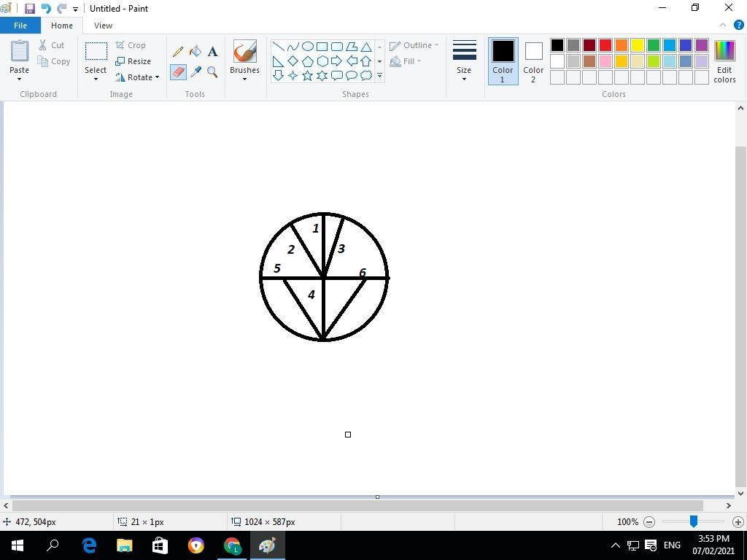Choose the Left arrow shape
The height and width of the screenshot is (560, 747).
pyautogui.click(x=352, y=61)
